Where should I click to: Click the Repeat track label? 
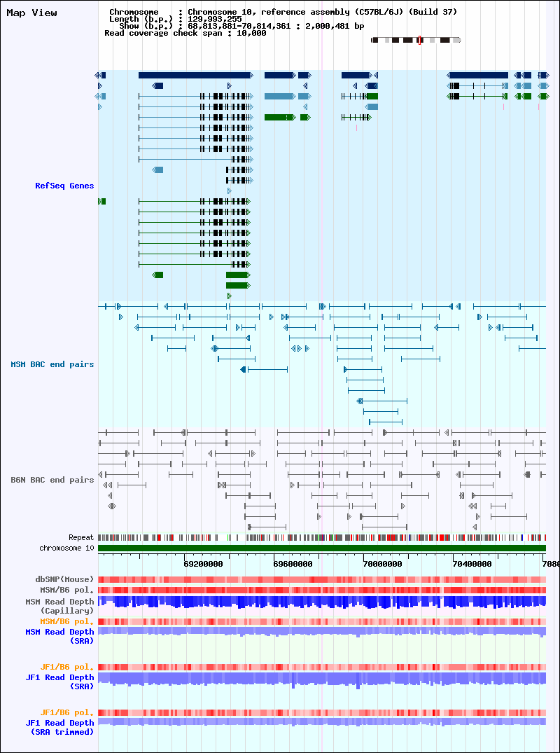point(81,537)
